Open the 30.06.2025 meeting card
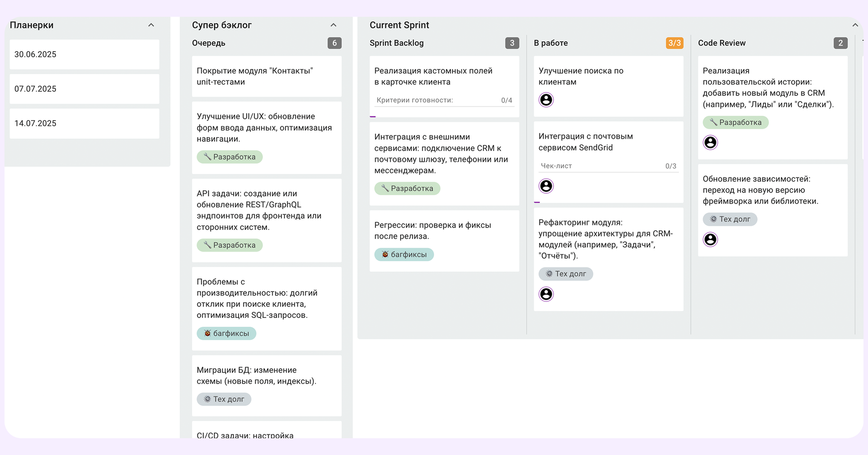Screen dimensions: 868x455 [x=84, y=54]
